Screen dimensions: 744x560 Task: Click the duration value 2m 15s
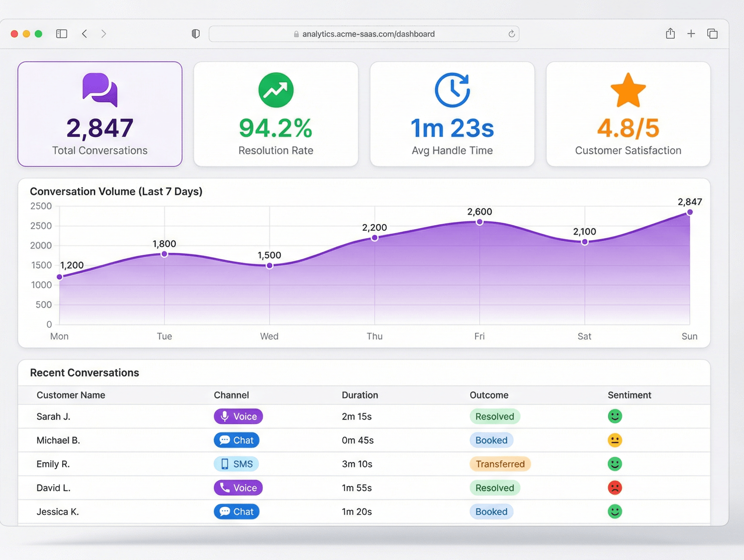pyautogui.click(x=357, y=417)
